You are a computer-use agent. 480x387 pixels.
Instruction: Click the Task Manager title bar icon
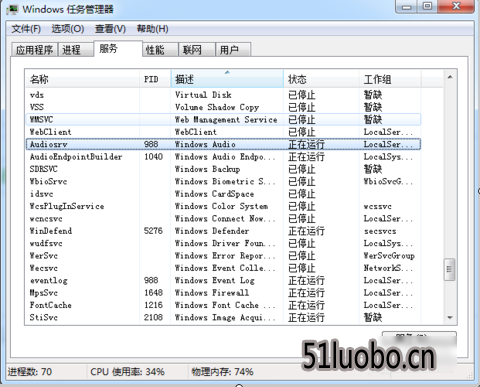click(x=12, y=9)
